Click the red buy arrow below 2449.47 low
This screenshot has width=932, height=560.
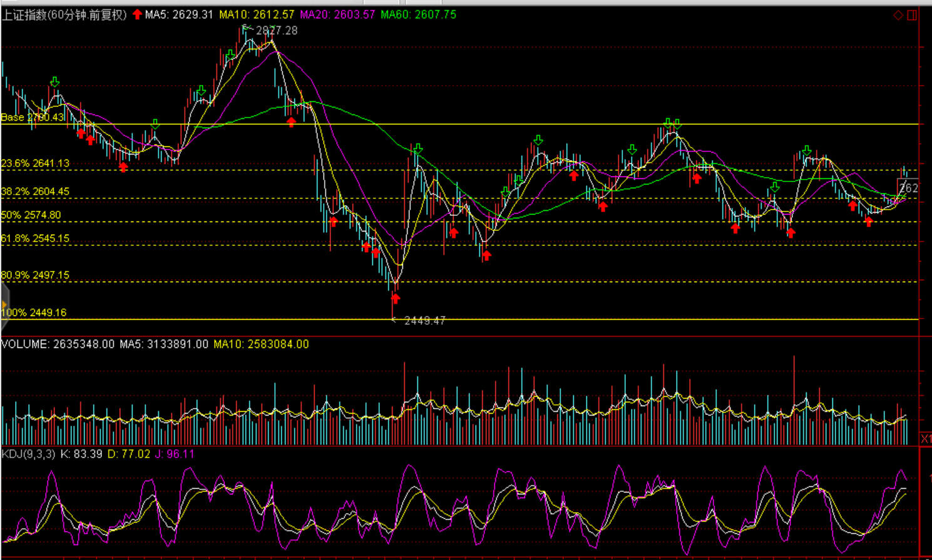[395, 298]
